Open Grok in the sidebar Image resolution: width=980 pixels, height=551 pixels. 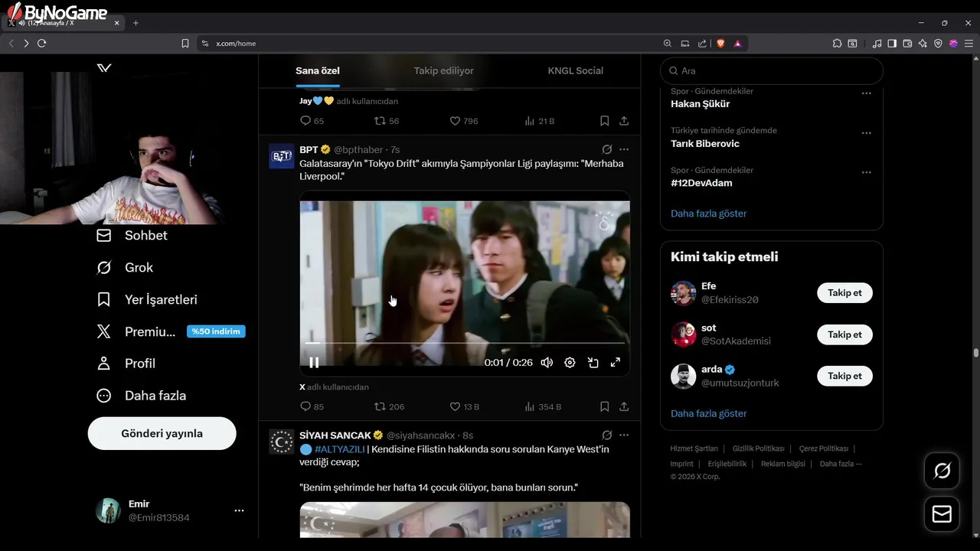click(125, 267)
